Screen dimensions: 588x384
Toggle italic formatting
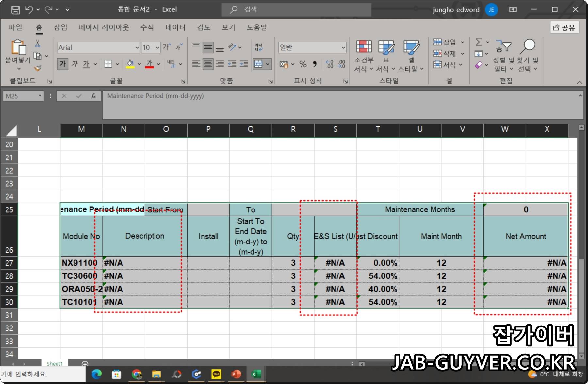click(x=74, y=64)
